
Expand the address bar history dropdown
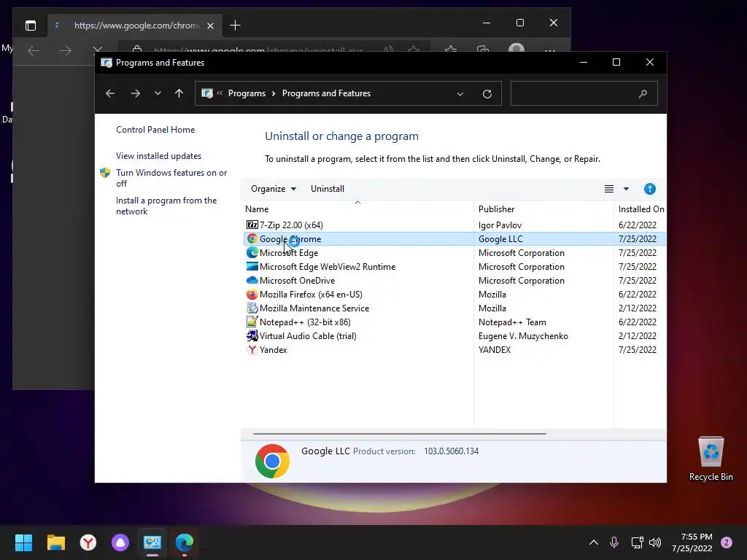[460, 94]
